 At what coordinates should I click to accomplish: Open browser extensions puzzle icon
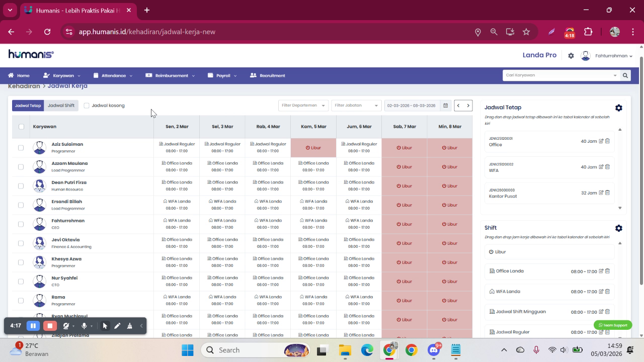[588, 32]
